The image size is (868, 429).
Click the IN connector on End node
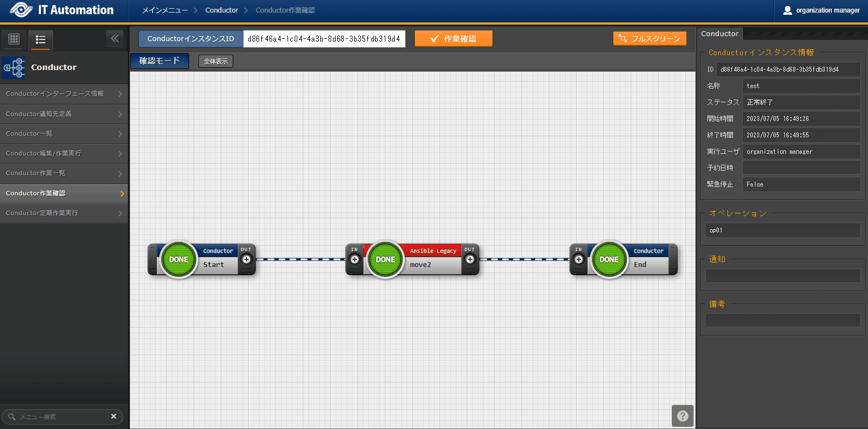click(x=578, y=259)
